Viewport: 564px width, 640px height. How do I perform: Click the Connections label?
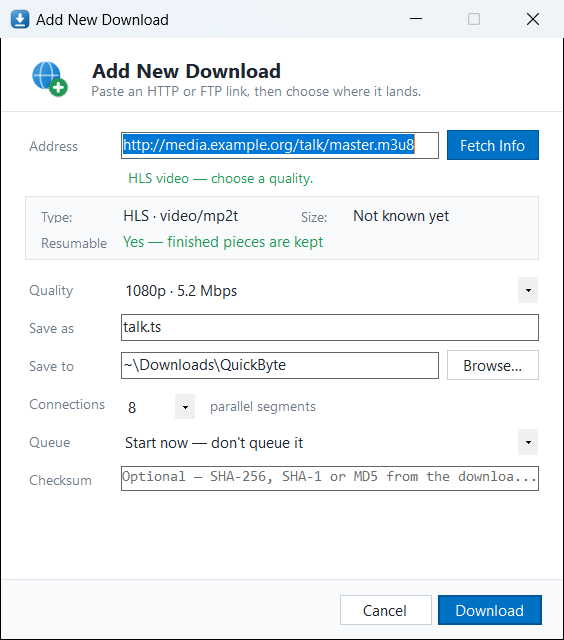67,404
